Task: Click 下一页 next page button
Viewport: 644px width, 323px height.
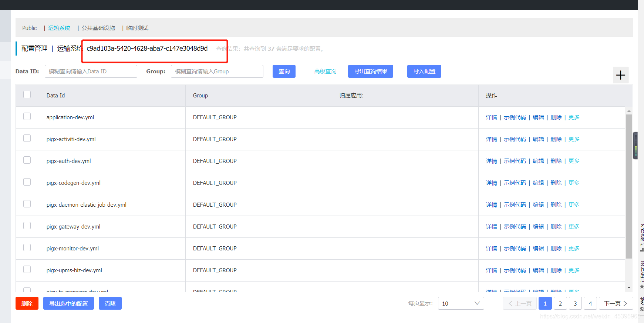Action: [x=616, y=303]
